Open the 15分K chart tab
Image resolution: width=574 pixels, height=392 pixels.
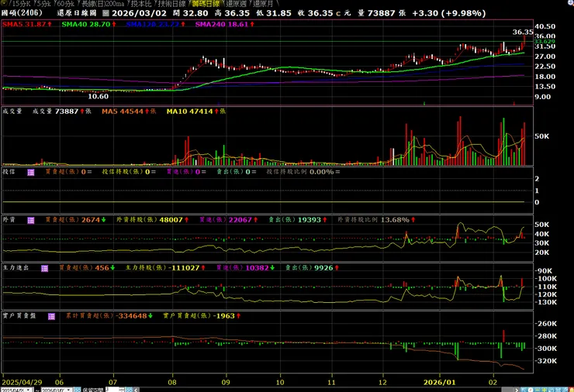19,4
